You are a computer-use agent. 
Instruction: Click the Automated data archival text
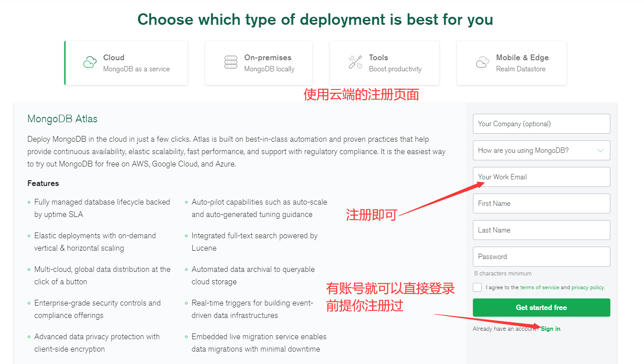[x=253, y=275]
